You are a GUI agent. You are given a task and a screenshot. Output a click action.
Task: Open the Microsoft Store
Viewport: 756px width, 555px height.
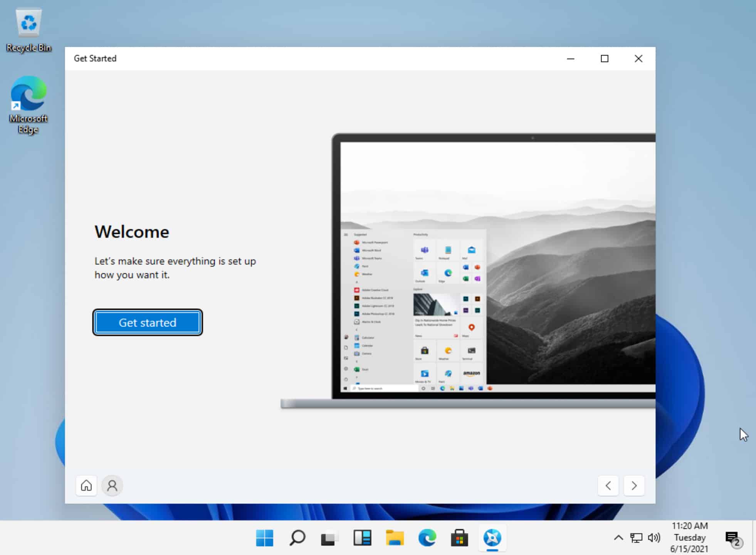click(459, 538)
